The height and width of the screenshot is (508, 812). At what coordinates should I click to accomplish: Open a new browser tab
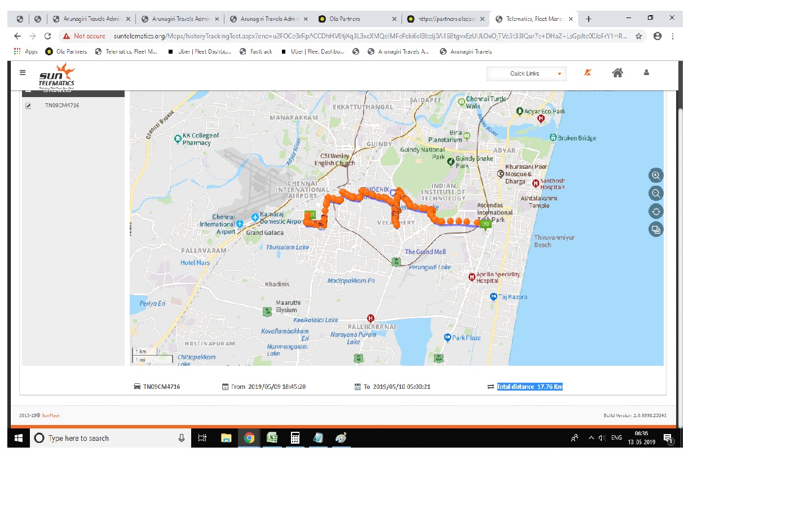coord(589,19)
